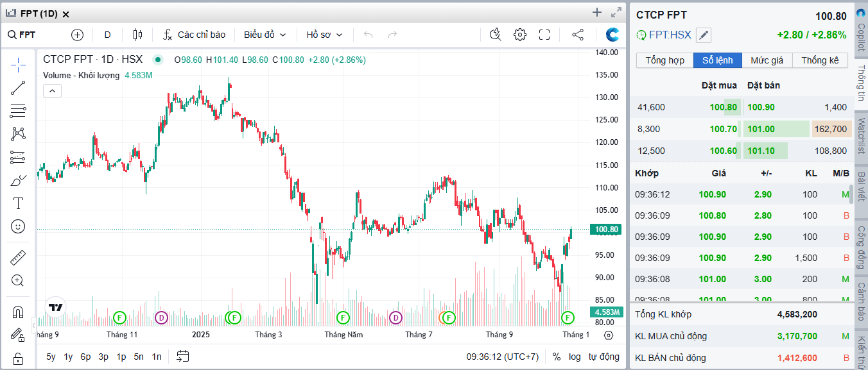
Task: Toggle magnet mode for drawings
Action: tap(18, 312)
